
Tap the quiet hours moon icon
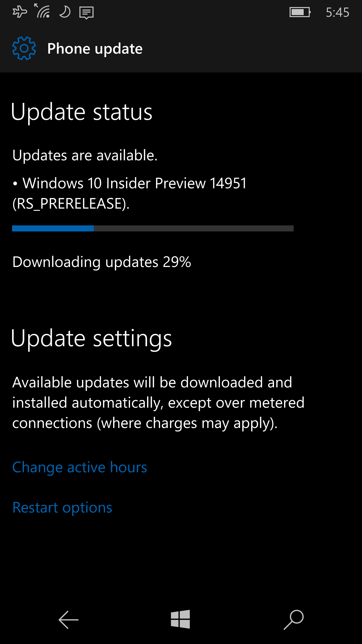click(x=65, y=12)
